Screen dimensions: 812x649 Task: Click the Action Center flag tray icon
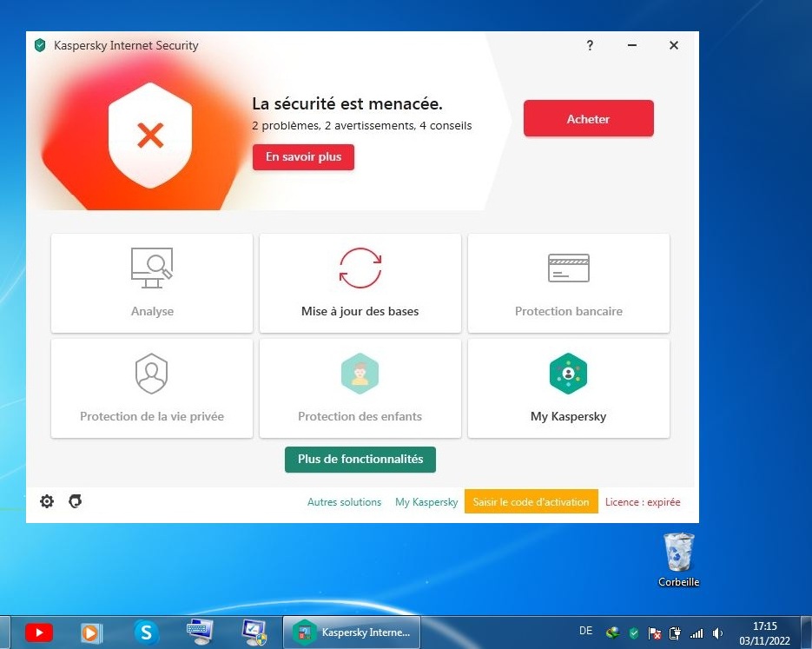pos(655,633)
